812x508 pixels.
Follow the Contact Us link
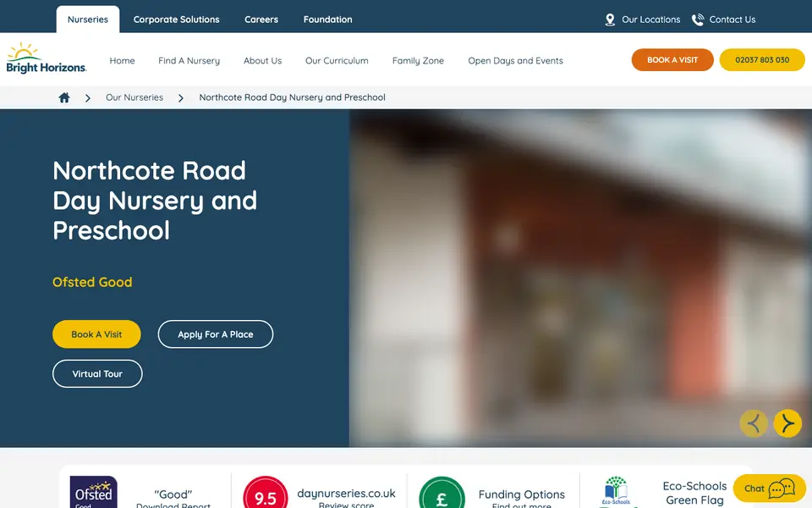point(732,19)
